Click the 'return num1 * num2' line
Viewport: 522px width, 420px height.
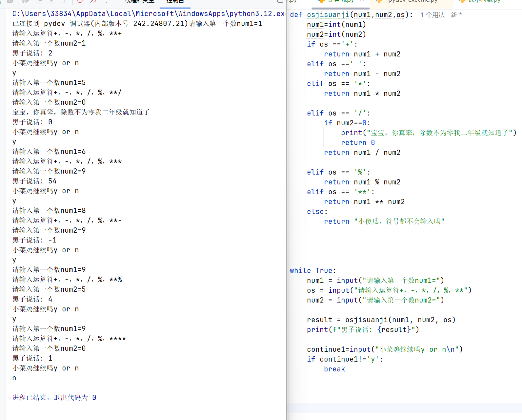click(x=362, y=94)
